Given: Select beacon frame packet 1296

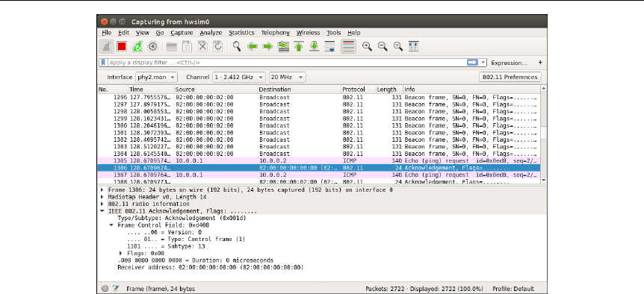Looking at the screenshot, I should (x=319, y=98).
